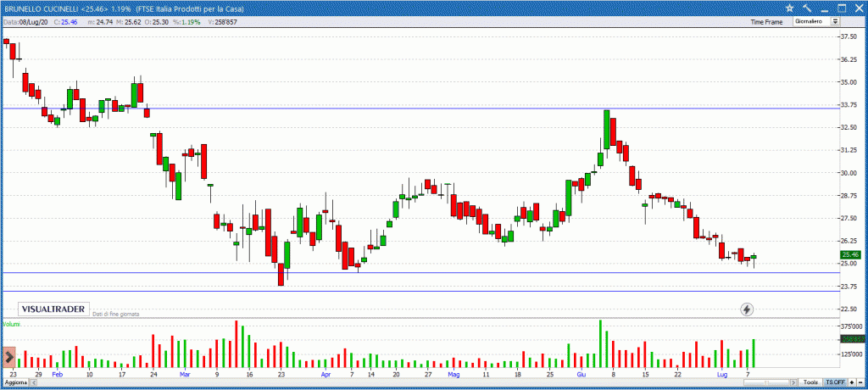The width and height of the screenshot is (868, 390).
Task: Click the 14 date label on time axis
Action: (x=371, y=374)
